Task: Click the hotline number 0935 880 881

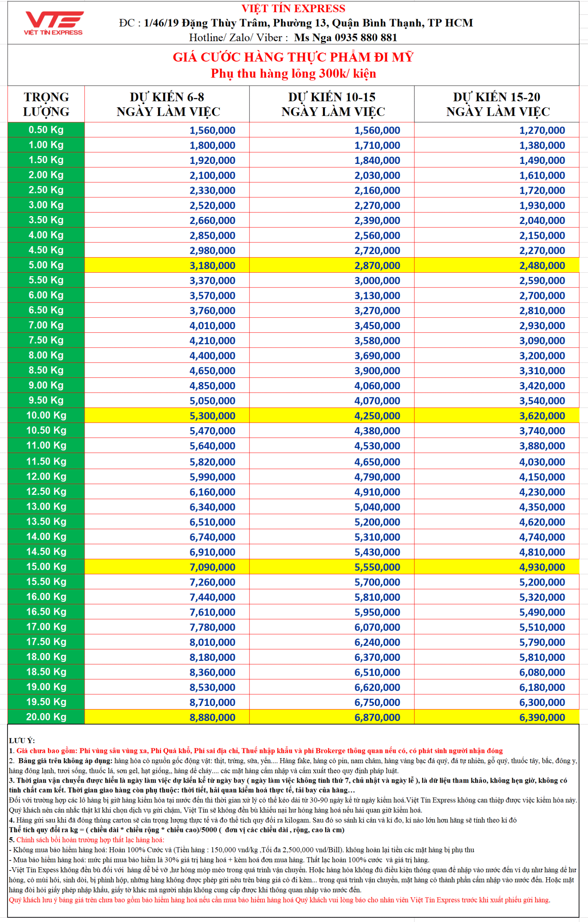Action: 365,37
